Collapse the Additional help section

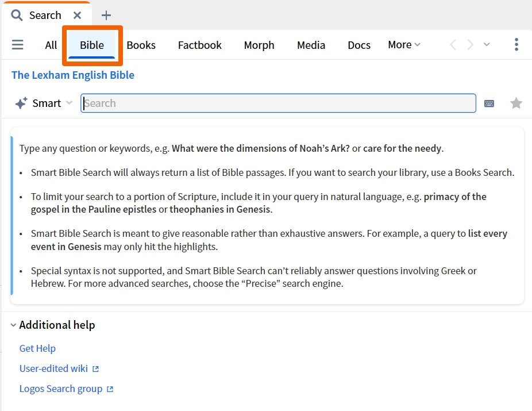(x=13, y=325)
